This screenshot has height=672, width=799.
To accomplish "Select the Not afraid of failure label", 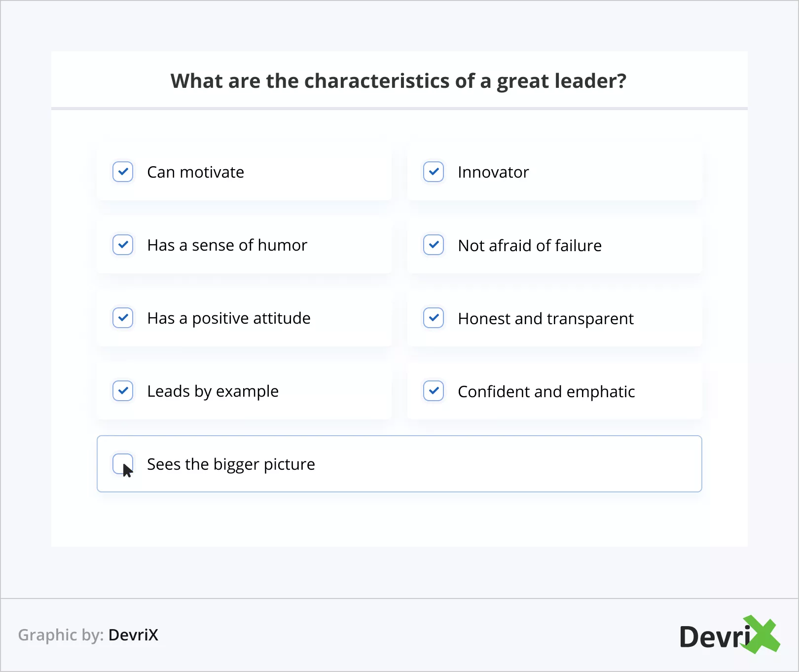I will tap(530, 246).
